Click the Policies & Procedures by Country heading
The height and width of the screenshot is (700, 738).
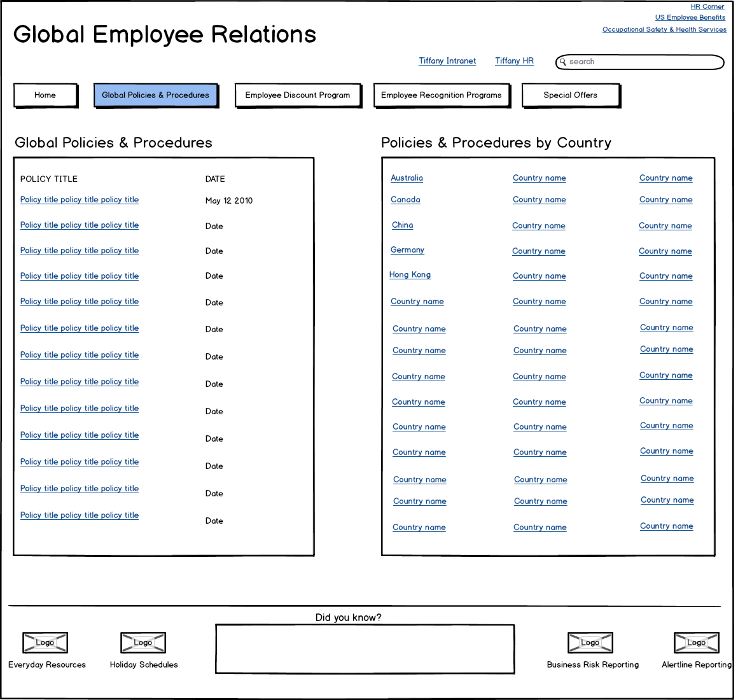(x=496, y=143)
